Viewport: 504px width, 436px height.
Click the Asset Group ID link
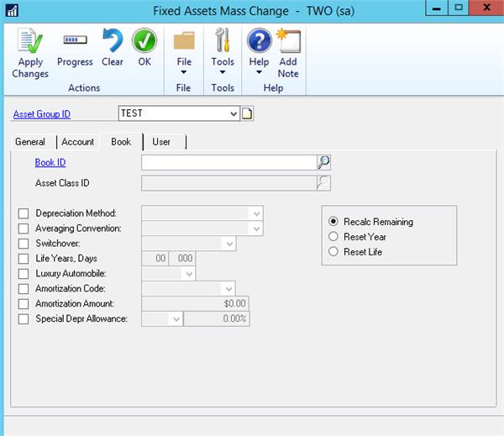click(x=42, y=114)
